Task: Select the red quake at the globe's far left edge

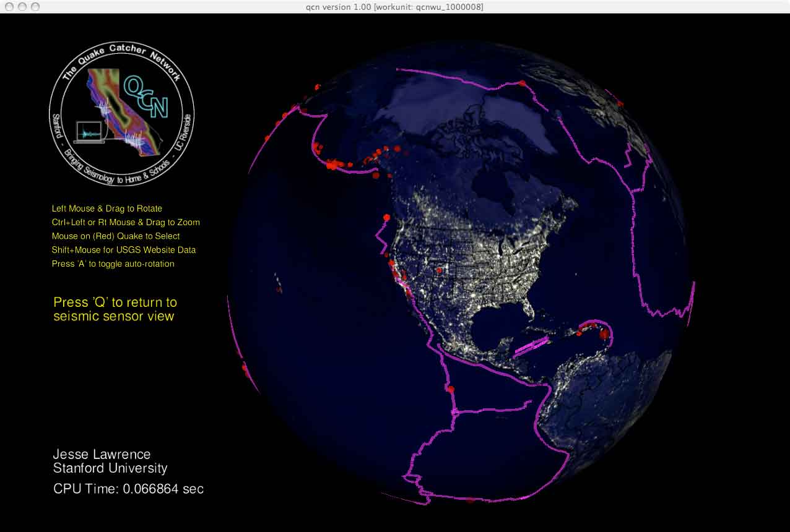Action: click(245, 369)
